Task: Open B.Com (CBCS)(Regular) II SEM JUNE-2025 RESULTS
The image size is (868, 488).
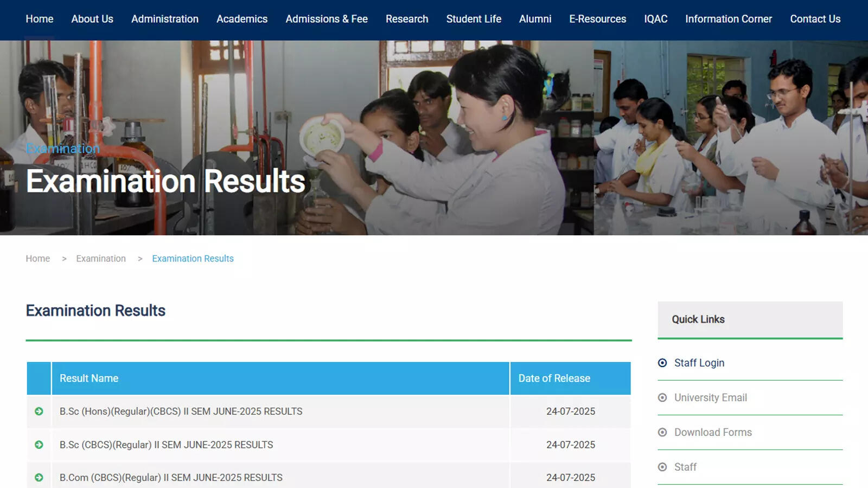Action: point(171,478)
